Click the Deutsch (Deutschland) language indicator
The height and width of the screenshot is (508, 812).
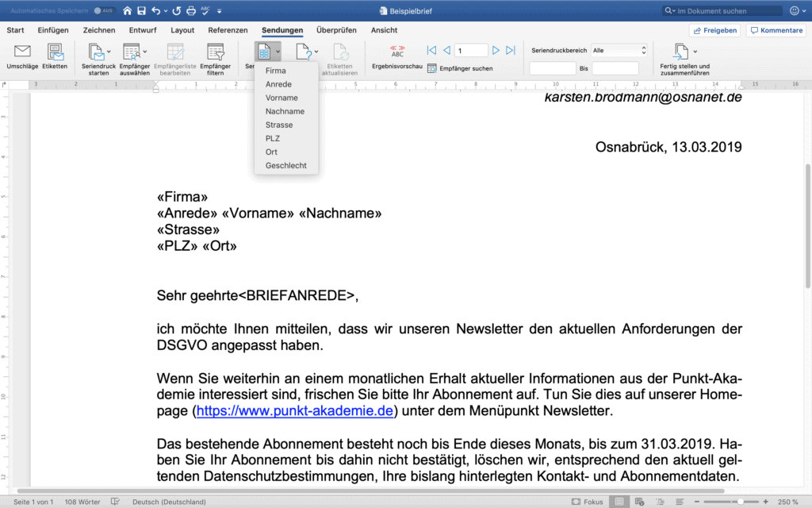coord(169,502)
